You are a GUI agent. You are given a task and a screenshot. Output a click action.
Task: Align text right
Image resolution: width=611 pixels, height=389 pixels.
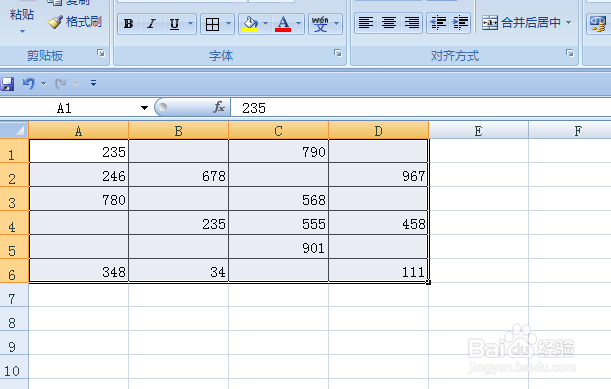click(x=411, y=23)
